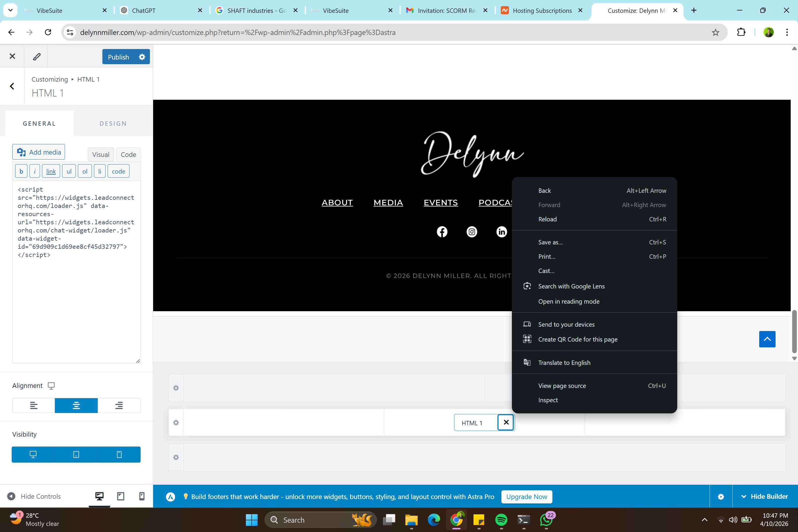Open Publish settings gear

(x=142, y=57)
